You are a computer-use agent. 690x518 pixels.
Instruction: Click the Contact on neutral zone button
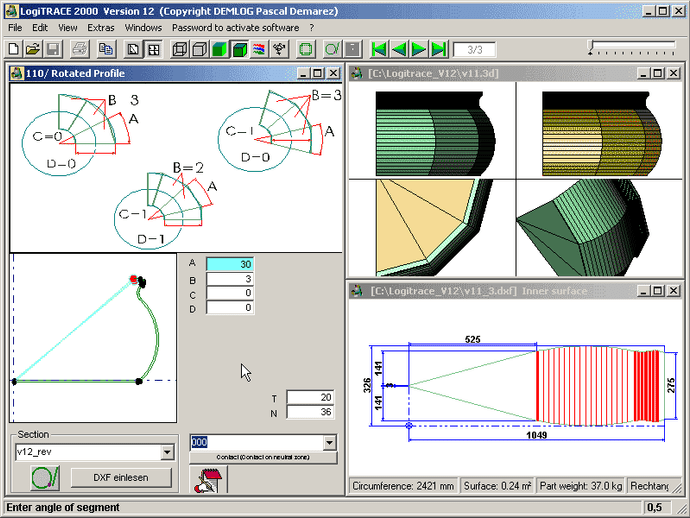pyautogui.click(x=263, y=457)
